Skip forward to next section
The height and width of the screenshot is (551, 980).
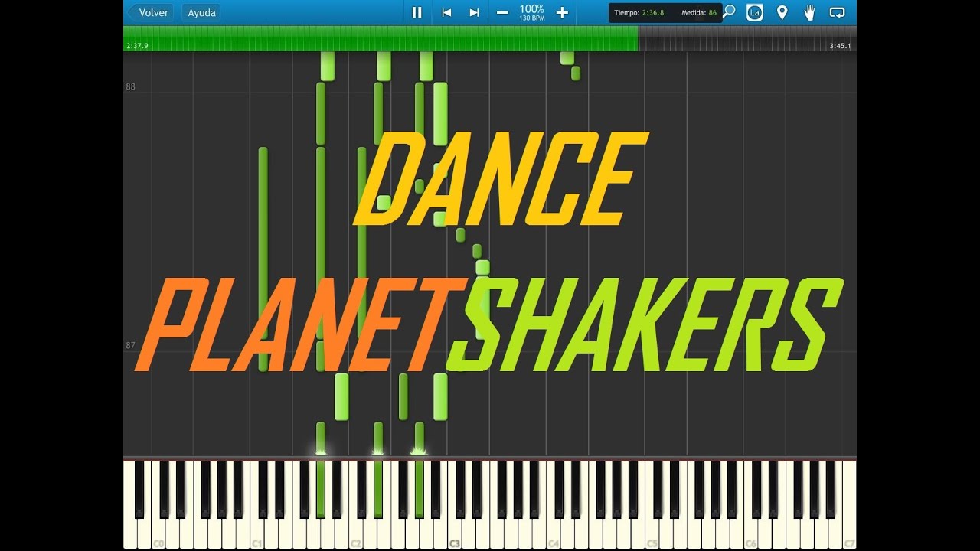pos(474,12)
